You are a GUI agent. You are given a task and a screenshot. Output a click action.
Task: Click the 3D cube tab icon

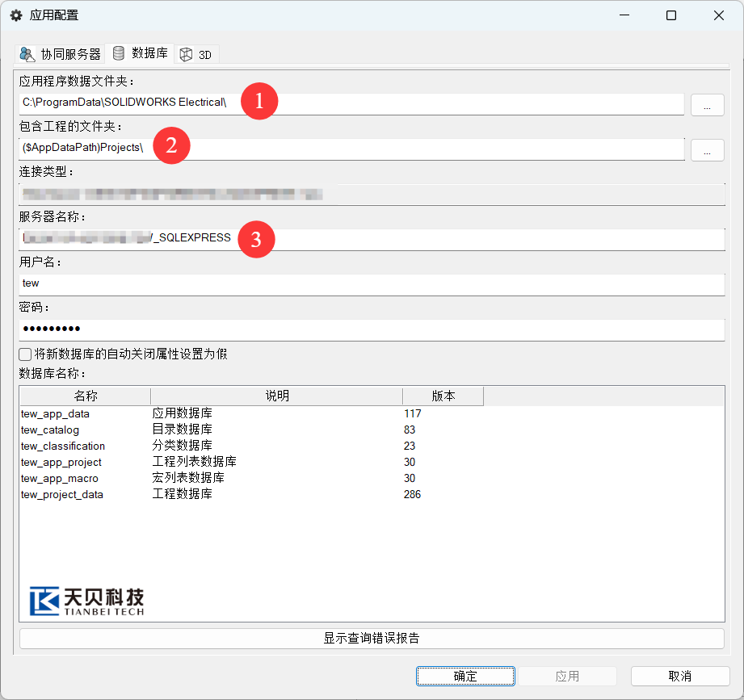tap(187, 54)
